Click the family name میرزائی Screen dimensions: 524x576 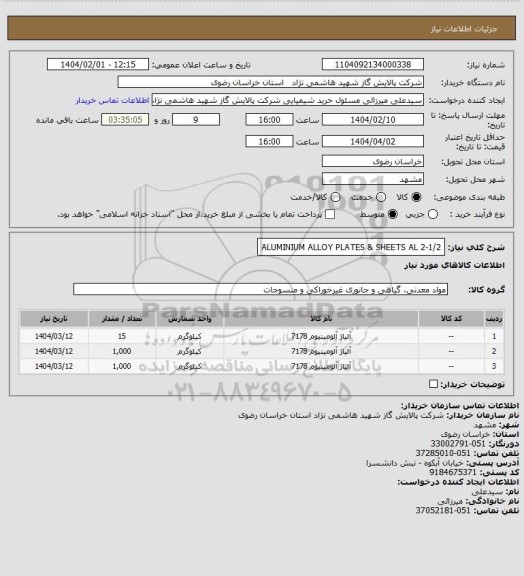(450, 501)
